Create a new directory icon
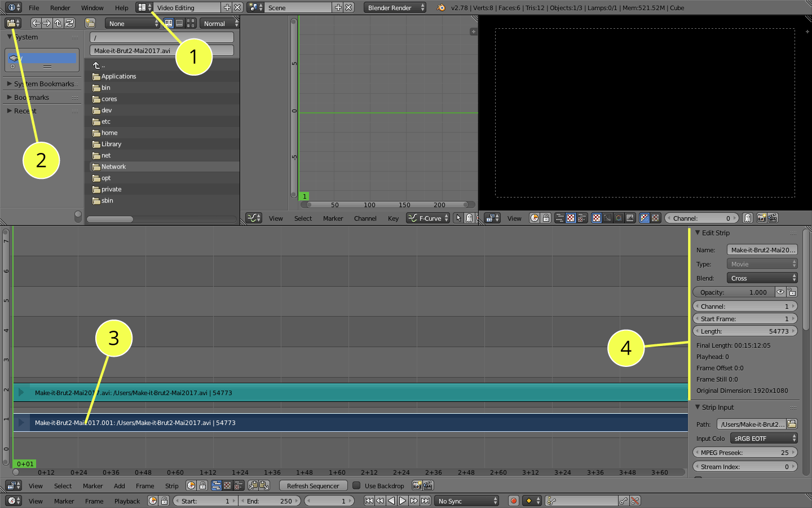The width and height of the screenshot is (812, 508). click(x=90, y=23)
